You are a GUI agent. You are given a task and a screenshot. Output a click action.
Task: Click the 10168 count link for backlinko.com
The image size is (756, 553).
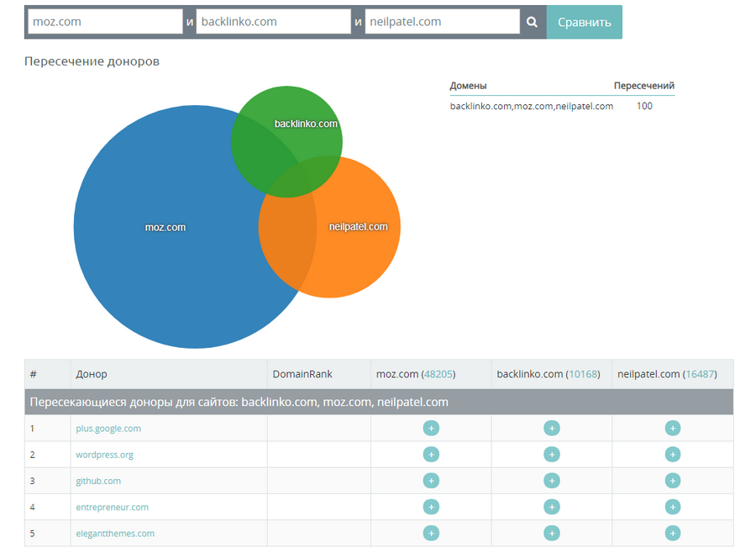click(583, 374)
